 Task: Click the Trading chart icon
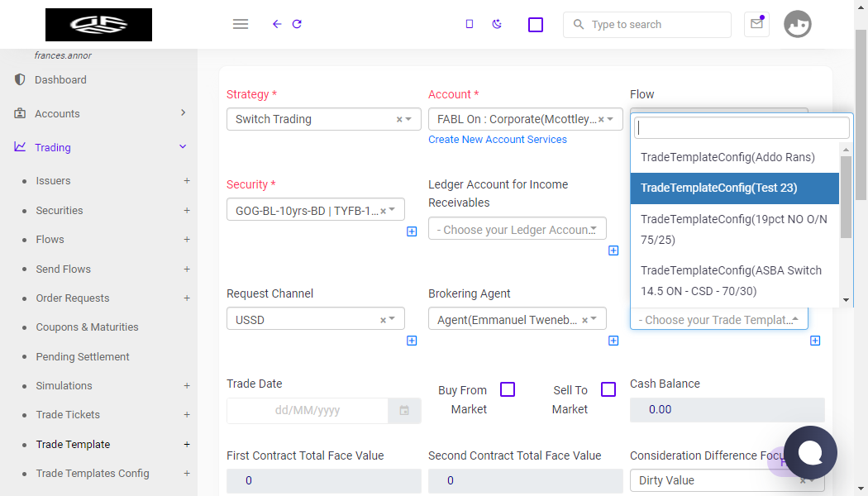coord(20,146)
